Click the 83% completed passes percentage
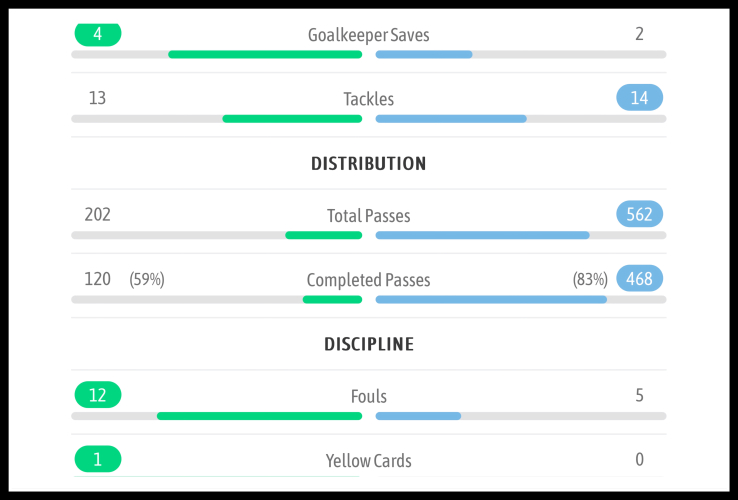The image size is (738, 500). pyautogui.click(x=590, y=280)
